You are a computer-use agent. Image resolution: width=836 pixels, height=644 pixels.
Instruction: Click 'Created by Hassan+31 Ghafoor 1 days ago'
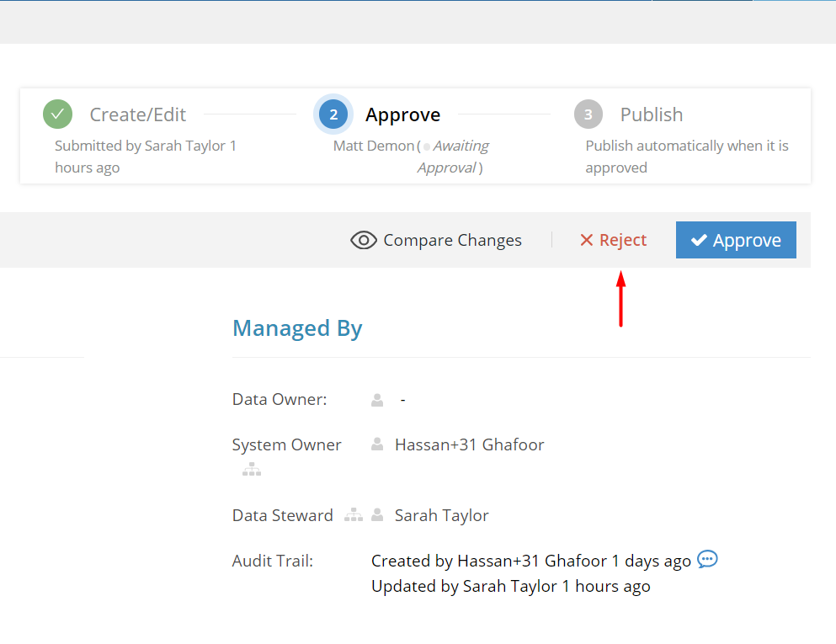click(531, 561)
